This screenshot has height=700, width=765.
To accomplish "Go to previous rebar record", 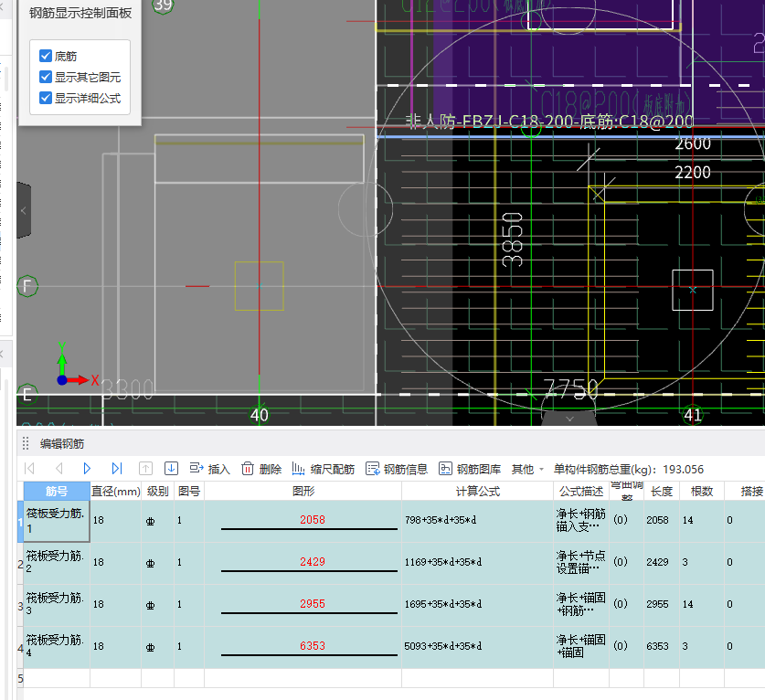I will point(59,469).
